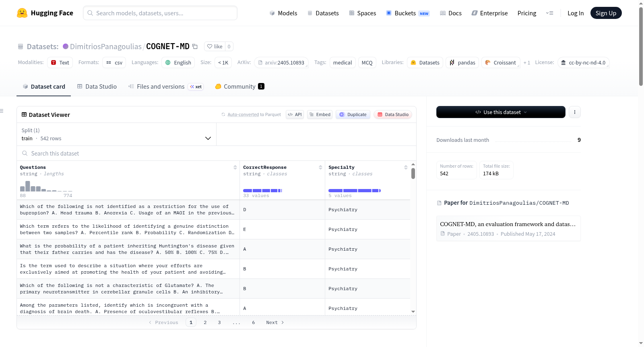Open the three-dot more options menu

point(575,112)
